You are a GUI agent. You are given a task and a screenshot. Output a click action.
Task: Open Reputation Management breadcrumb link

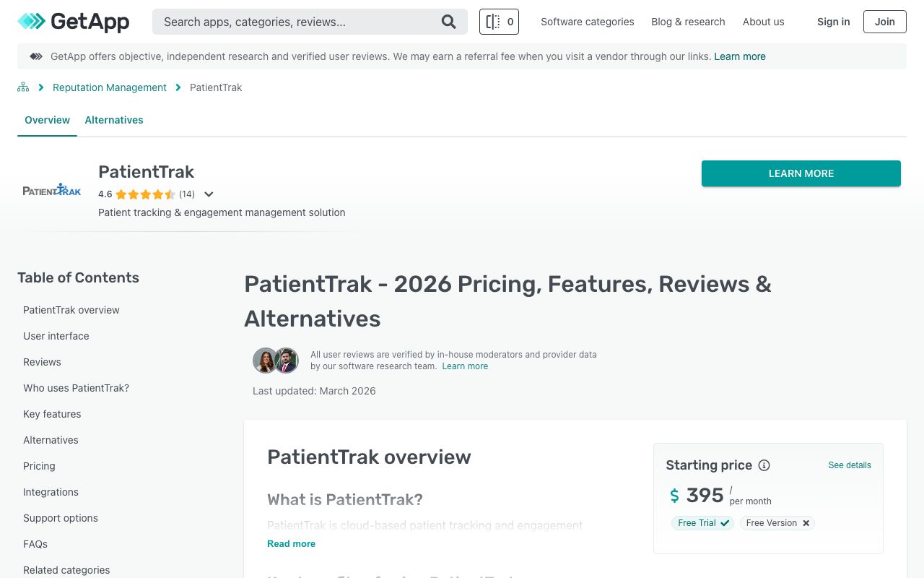click(x=110, y=87)
